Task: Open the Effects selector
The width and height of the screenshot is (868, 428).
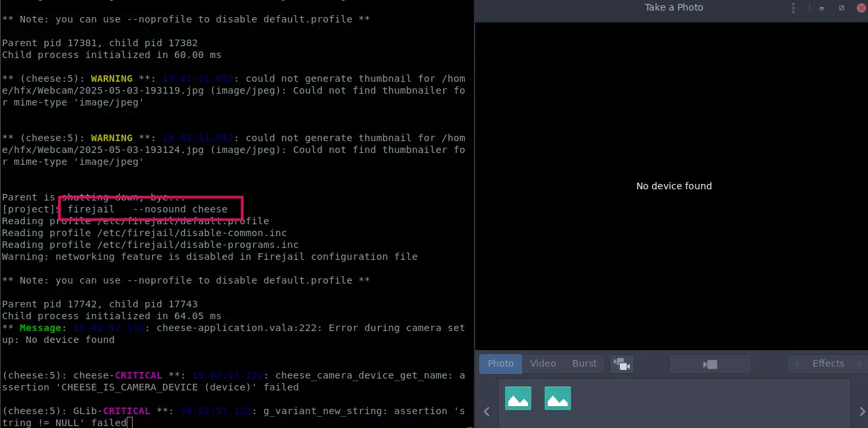Action: [828, 363]
